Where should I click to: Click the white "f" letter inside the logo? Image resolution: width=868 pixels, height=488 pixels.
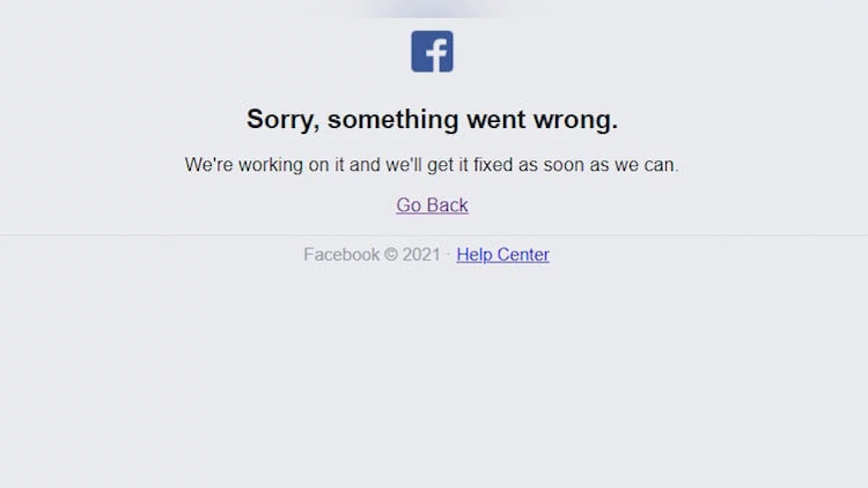436,55
